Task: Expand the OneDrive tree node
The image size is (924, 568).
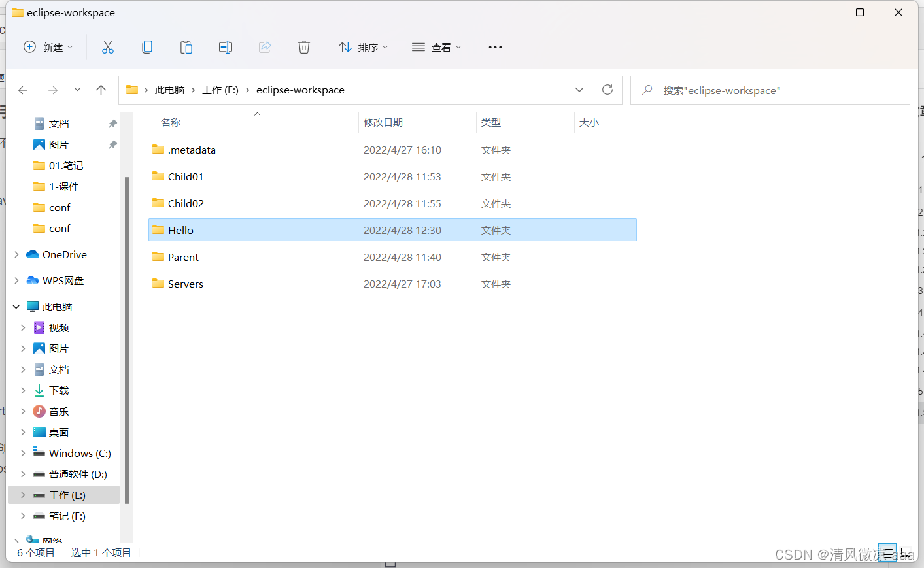Action: point(16,254)
